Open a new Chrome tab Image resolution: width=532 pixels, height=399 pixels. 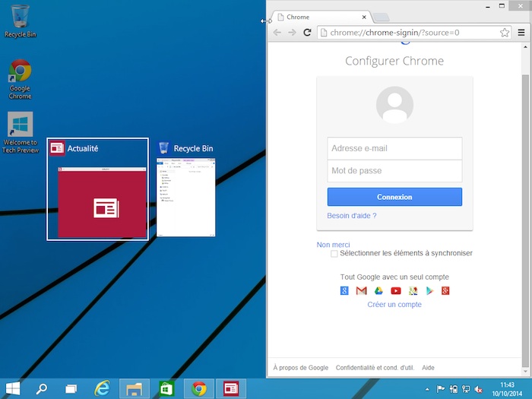(x=382, y=17)
